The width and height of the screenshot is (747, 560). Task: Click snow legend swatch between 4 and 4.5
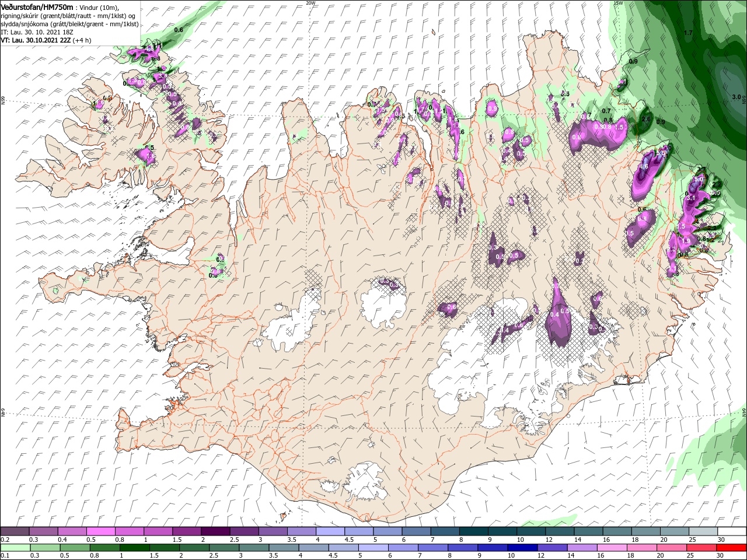coord(330,531)
